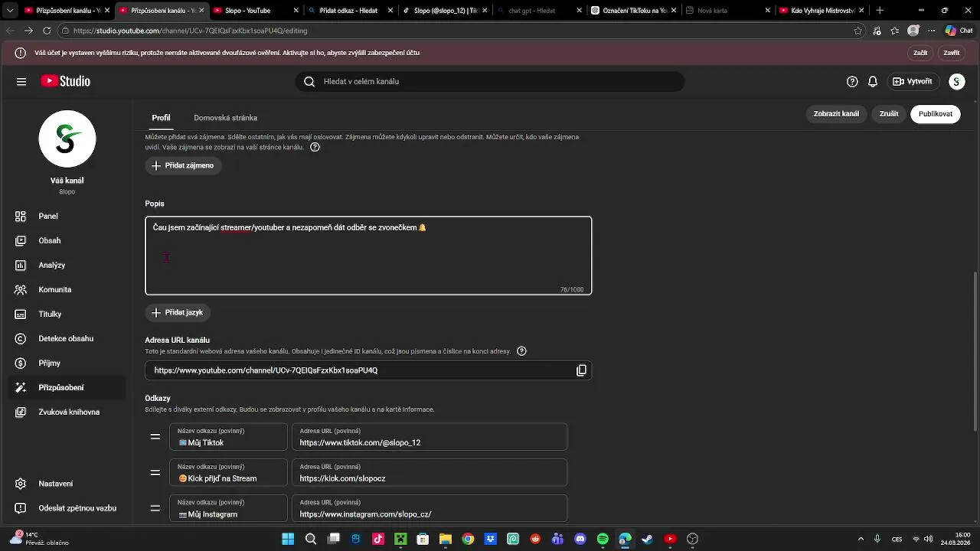Open the browser three-dots settings menu
This screenshot has height=551, width=980.
click(x=932, y=31)
